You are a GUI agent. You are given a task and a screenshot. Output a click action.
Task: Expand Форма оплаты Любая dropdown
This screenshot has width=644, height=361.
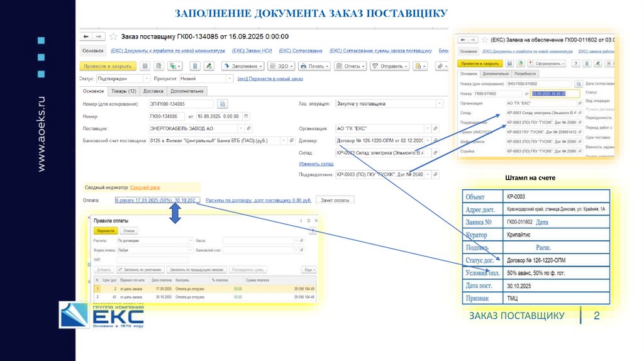[191, 250]
